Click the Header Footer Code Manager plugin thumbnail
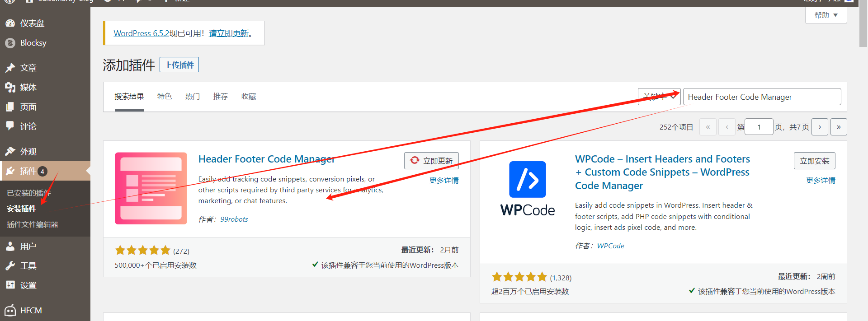Image resolution: width=868 pixels, height=321 pixels. pos(151,188)
